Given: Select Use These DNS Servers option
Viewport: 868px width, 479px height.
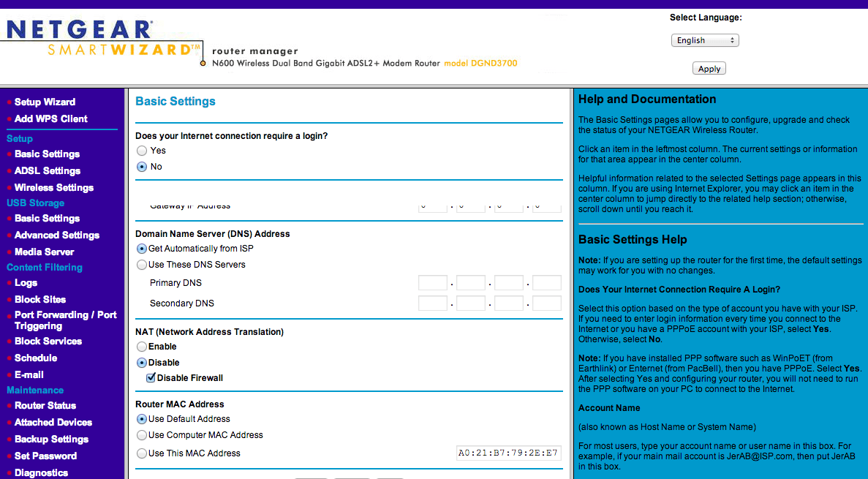Looking at the screenshot, I should [143, 265].
